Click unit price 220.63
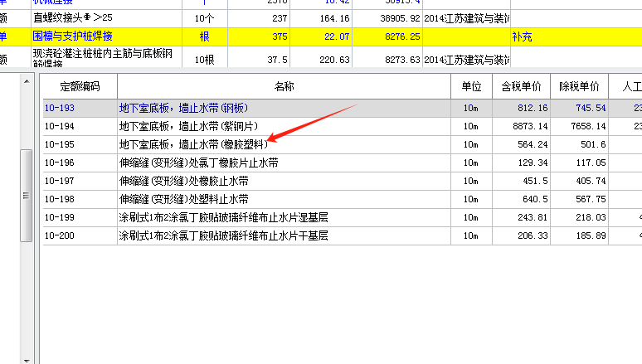The height and width of the screenshot is (364, 642). (x=334, y=60)
